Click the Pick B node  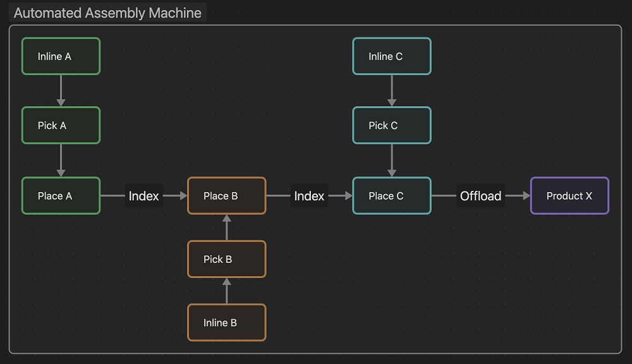(226, 259)
